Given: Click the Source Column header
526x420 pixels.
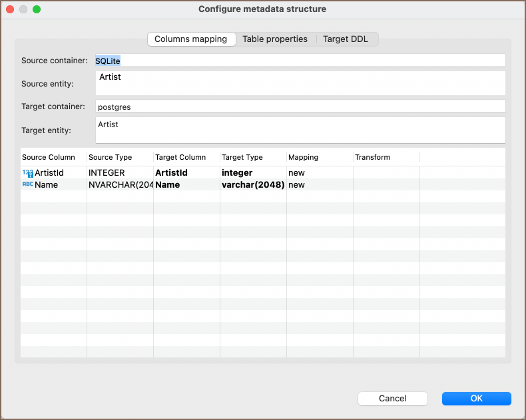Looking at the screenshot, I should 53,157.
